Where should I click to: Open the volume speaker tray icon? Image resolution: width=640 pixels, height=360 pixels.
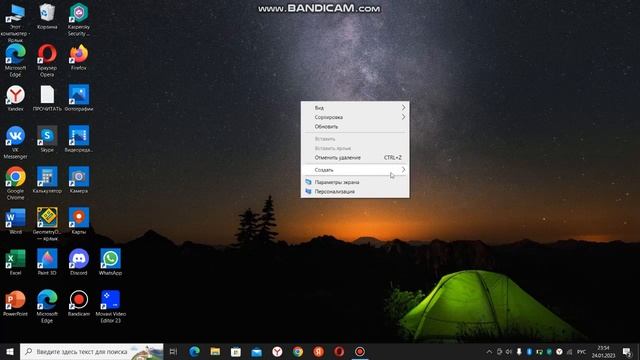tap(509, 351)
